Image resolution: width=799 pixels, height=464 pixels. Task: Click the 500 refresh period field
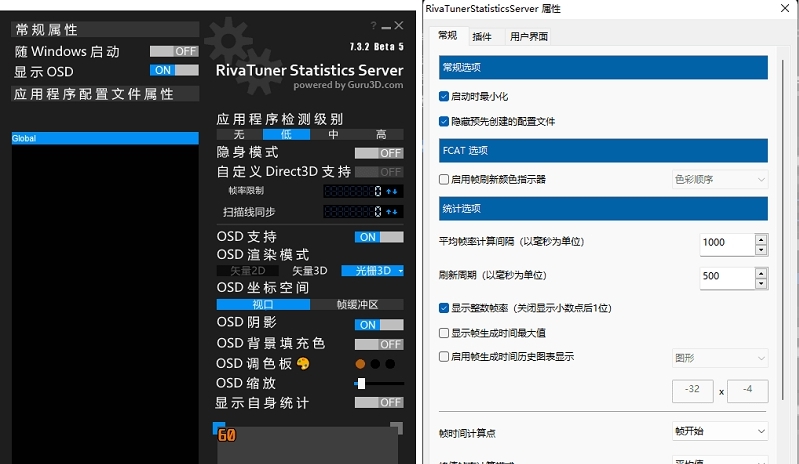click(x=728, y=278)
